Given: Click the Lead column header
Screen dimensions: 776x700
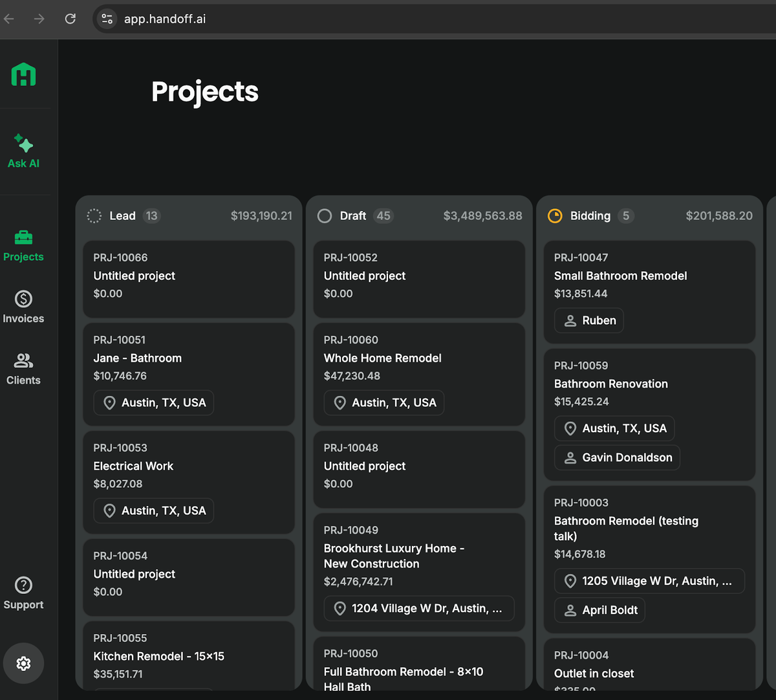Looking at the screenshot, I should pos(122,216).
